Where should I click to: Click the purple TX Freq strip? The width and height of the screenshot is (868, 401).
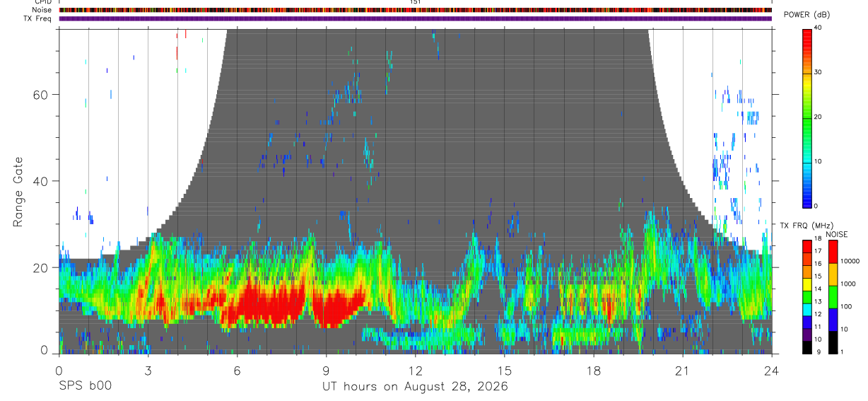click(x=416, y=18)
